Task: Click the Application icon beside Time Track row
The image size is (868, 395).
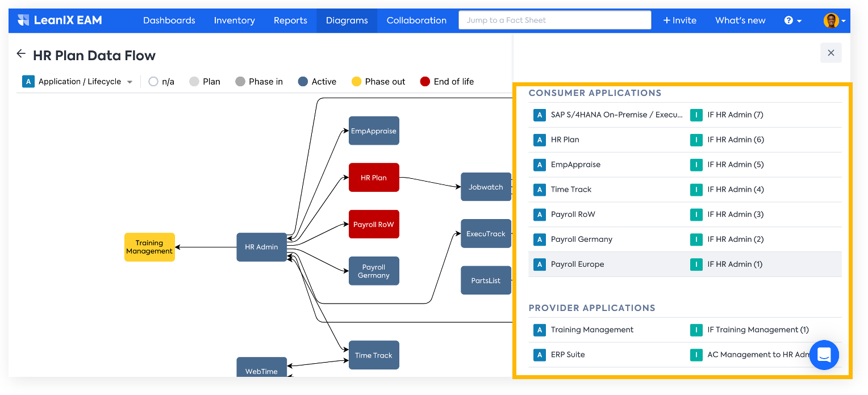Action: (539, 190)
